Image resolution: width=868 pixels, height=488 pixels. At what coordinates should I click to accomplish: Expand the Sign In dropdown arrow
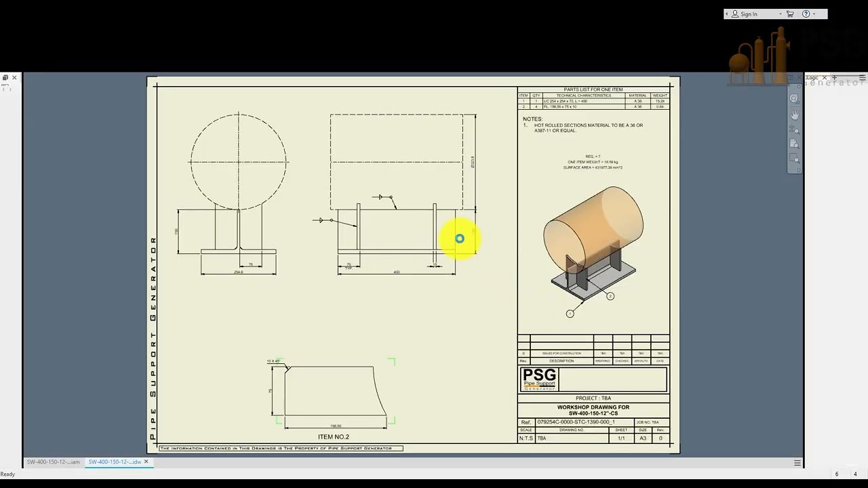point(781,14)
